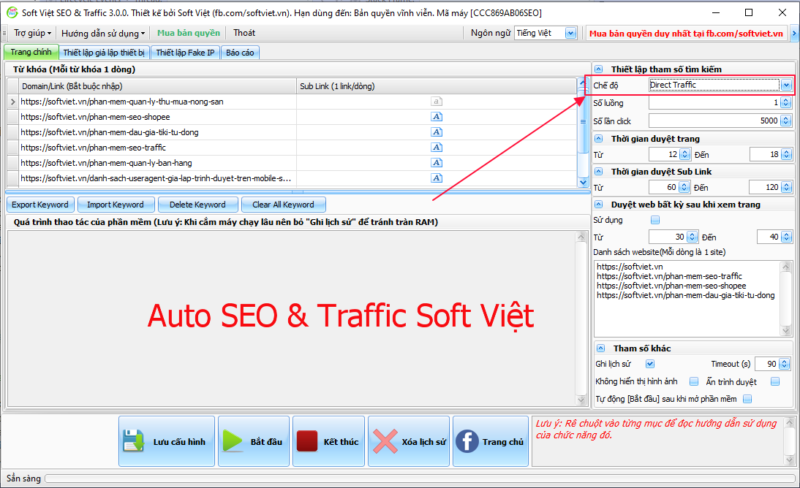The height and width of the screenshot is (488, 800).
Task: Click Mua bản quyền duy nhất tại fb.com/softviet.vn link
Action: point(686,34)
